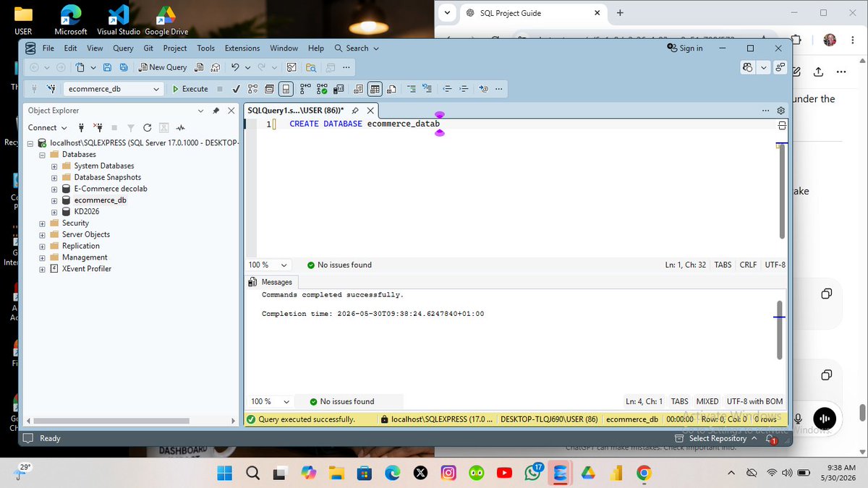This screenshot has width=868, height=488.
Task: Click Object Explorer activity monitor icon
Action: click(x=180, y=127)
